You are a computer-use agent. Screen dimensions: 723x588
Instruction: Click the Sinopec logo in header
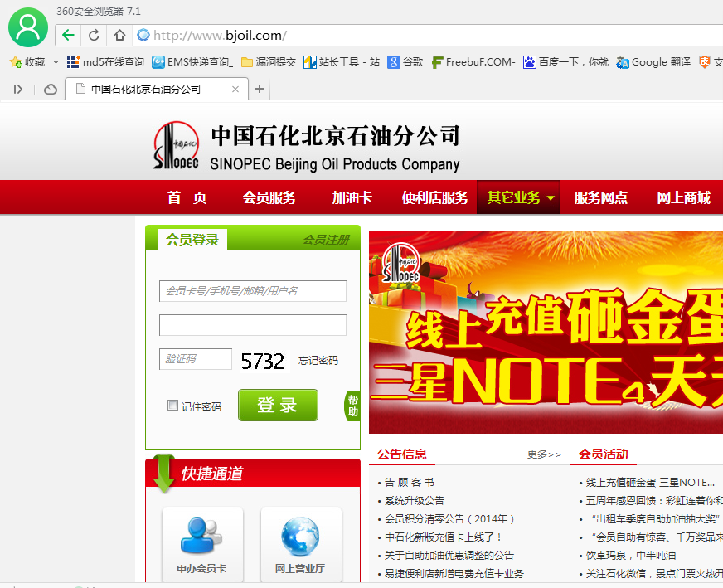[176, 145]
